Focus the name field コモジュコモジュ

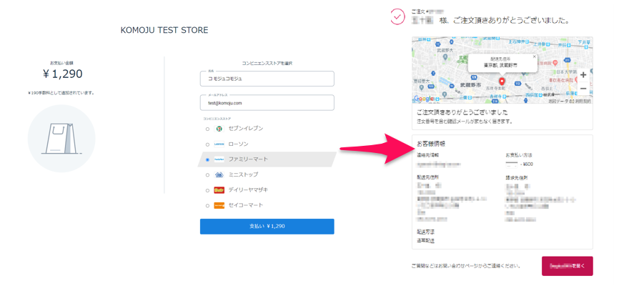(x=267, y=79)
